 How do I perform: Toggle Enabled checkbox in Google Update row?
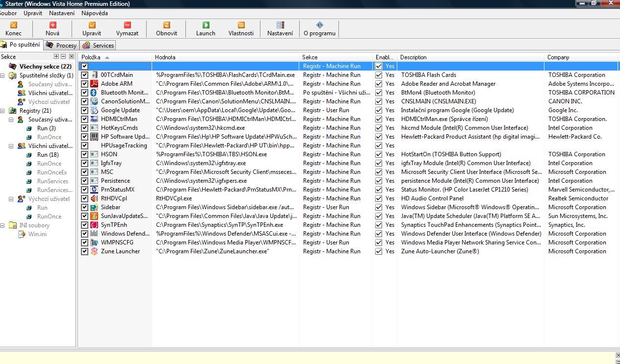point(379,110)
